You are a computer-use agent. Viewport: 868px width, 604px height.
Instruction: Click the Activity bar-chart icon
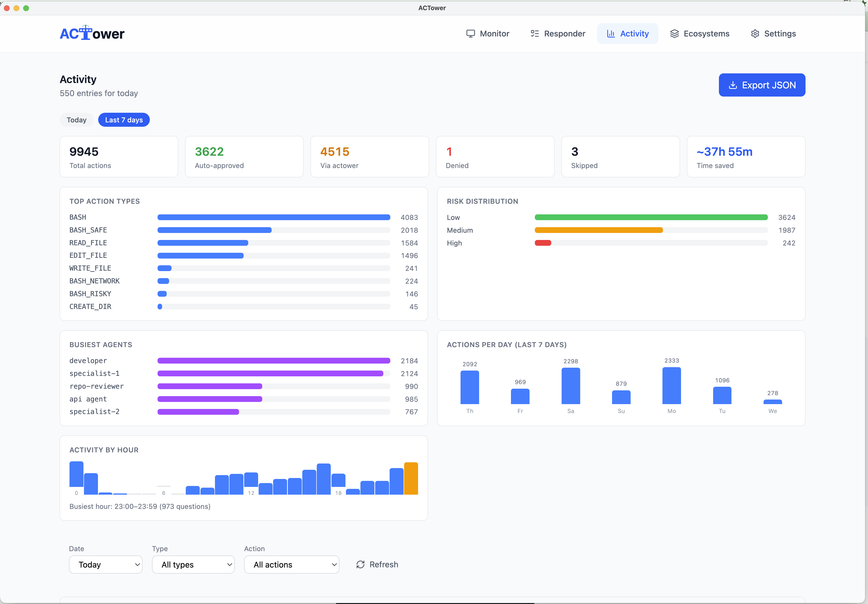click(611, 34)
